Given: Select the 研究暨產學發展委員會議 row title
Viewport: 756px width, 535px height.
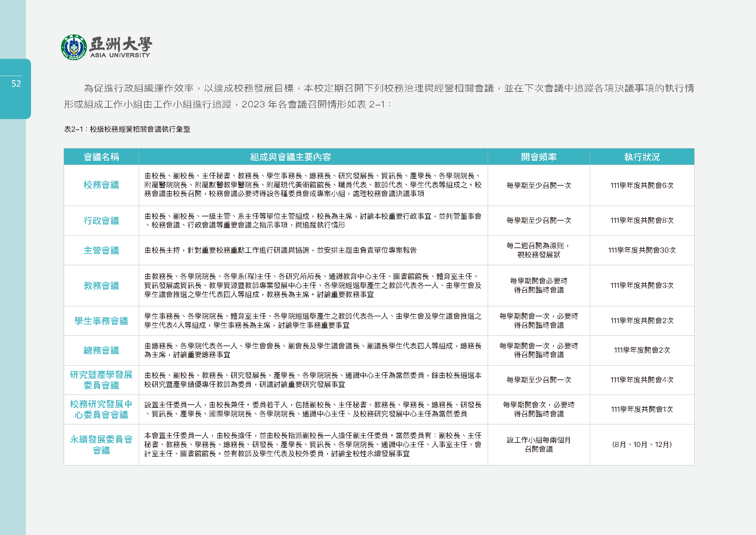Looking at the screenshot, I should (101, 380).
